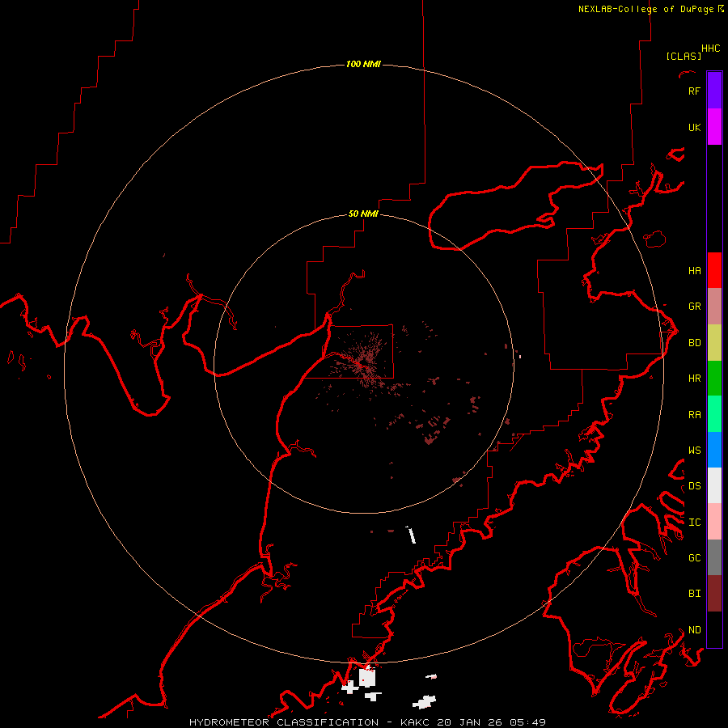This screenshot has height=728, width=728.
Task: Click the HHC product code label
Action: [x=710, y=49]
